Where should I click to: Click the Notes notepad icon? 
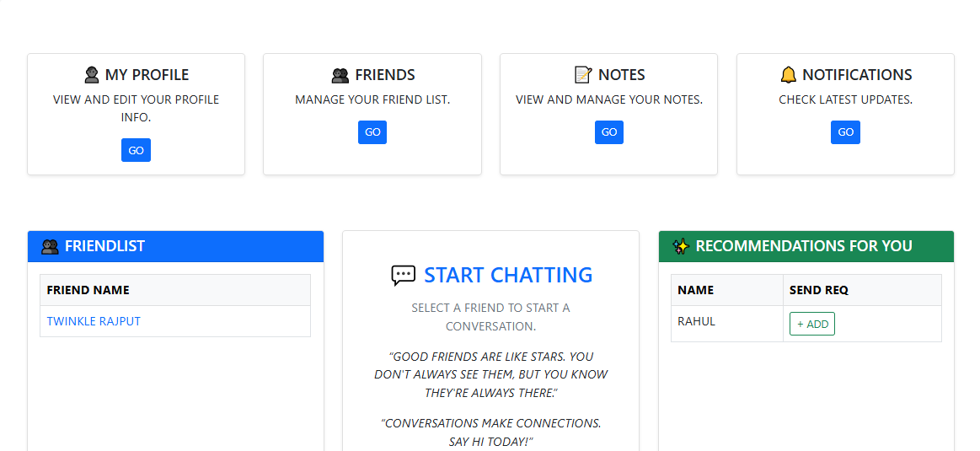pyautogui.click(x=582, y=75)
